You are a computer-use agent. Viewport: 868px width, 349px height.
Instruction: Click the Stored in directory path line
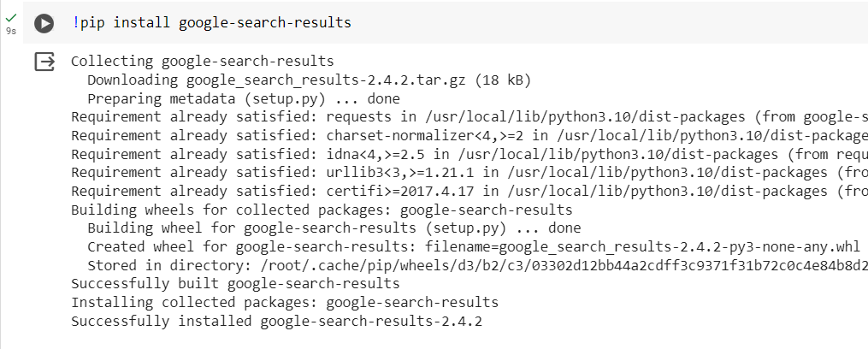pyautogui.click(x=477, y=266)
